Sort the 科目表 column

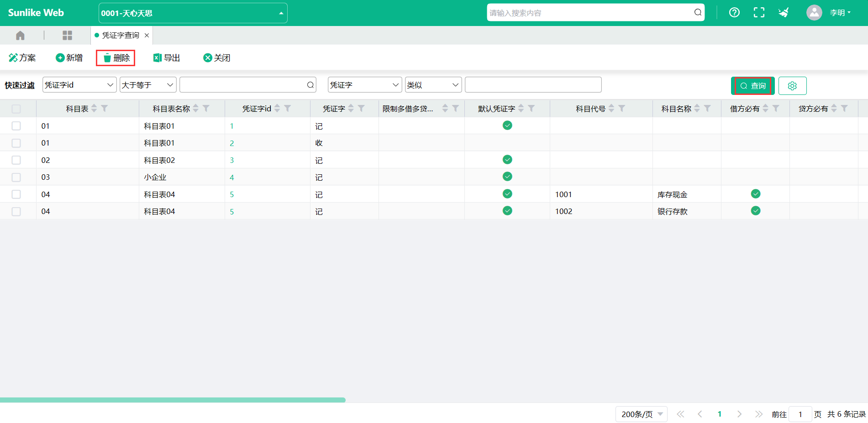[94, 109]
